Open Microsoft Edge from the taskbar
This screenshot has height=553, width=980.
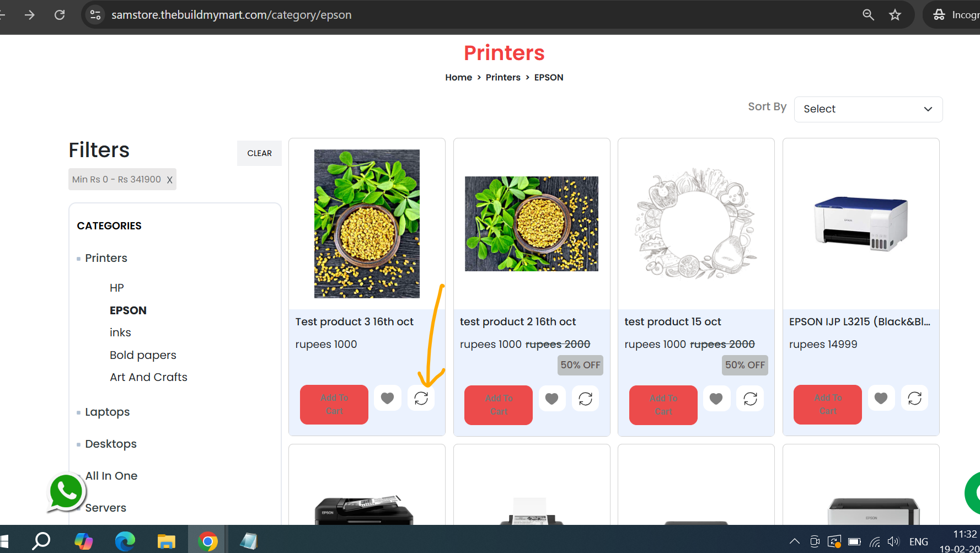click(125, 541)
